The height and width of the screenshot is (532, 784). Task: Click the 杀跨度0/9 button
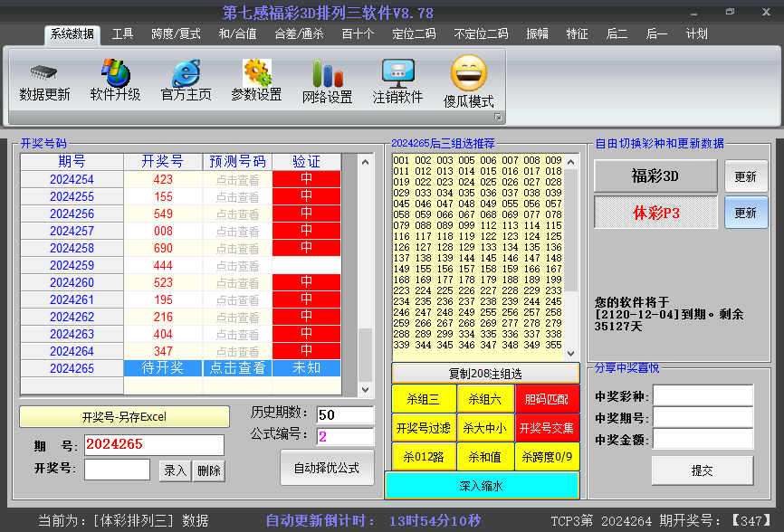click(x=547, y=457)
